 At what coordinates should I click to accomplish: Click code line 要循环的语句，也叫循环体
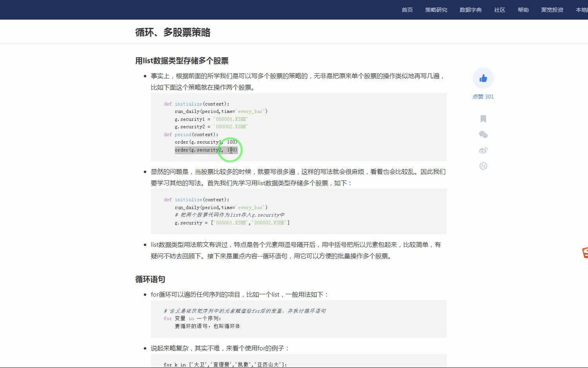(x=207, y=326)
